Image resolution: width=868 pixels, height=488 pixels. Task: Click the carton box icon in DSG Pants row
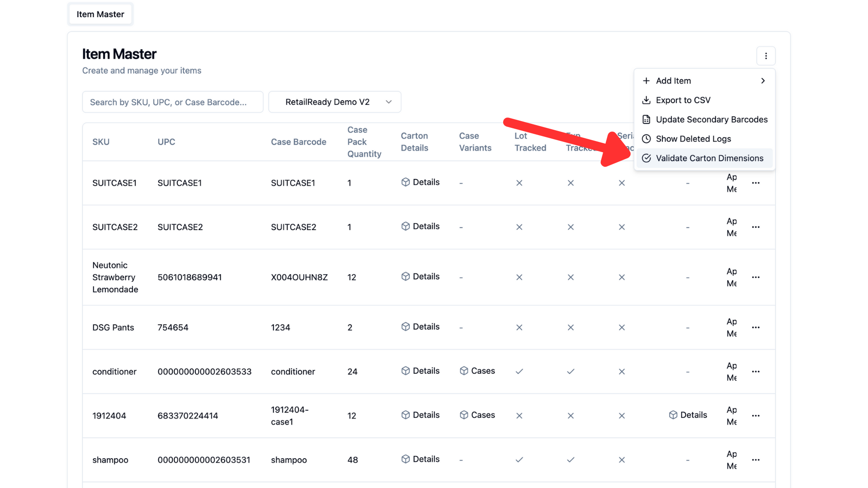tap(406, 327)
